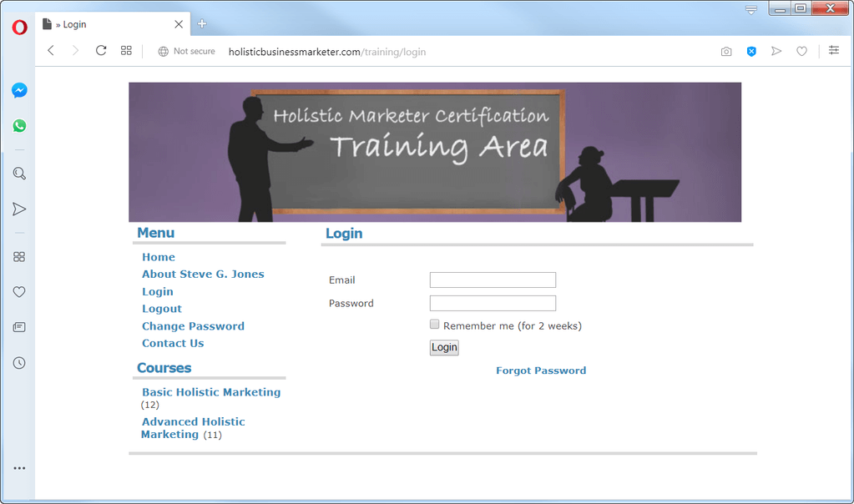Minimize the Opera window
This screenshot has width=854, height=504.
[780, 8]
